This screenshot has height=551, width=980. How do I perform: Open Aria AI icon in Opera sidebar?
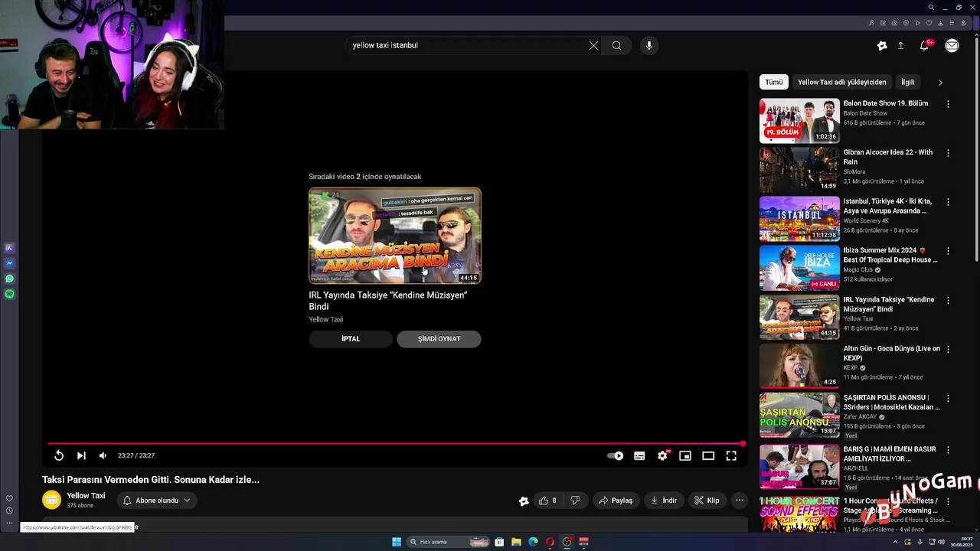9,248
